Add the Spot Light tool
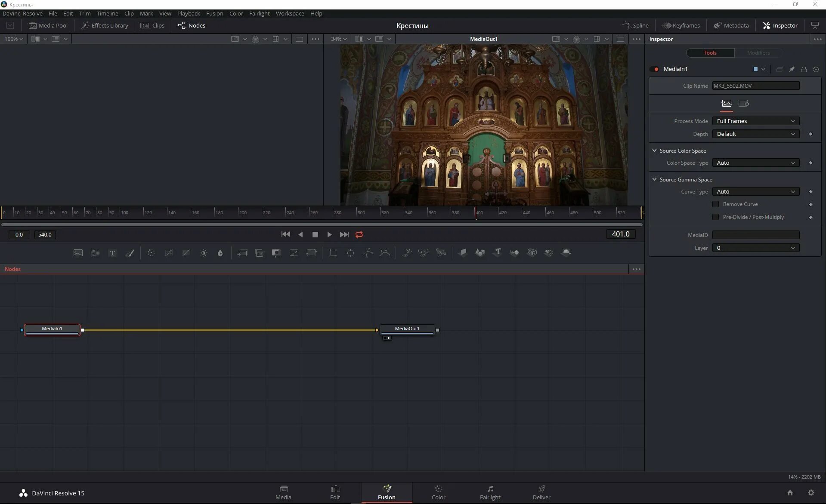Image resolution: width=826 pixels, height=504 pixels. pos(549,253)
